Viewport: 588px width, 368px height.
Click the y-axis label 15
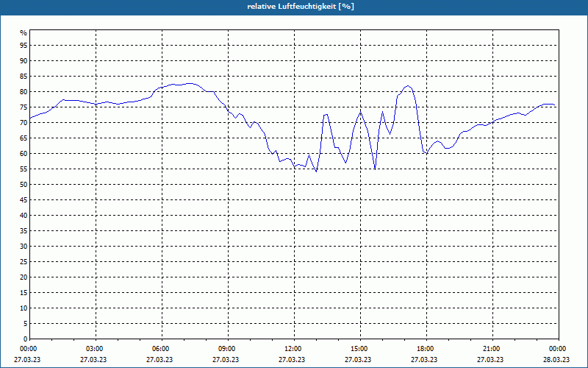[x=24, y=292]
